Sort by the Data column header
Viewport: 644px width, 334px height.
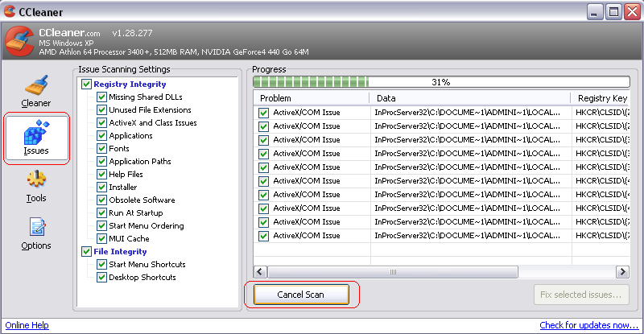470,98
